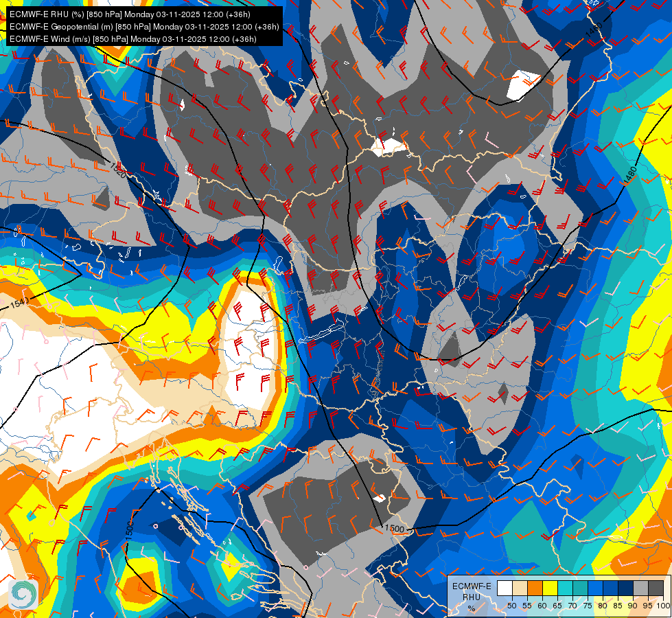This screenshot has height=618, width=672.
Task: Pick the teal legend swatch for 70-75%
Action: [580, 588]
